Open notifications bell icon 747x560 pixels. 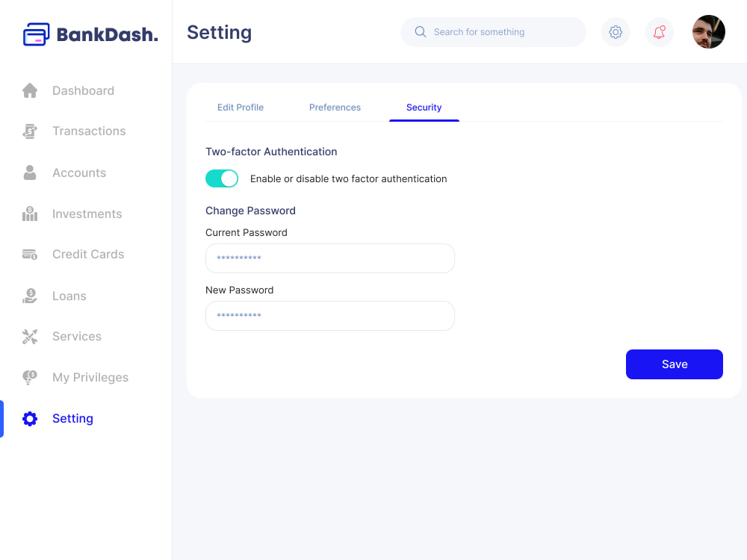(660, 32)
